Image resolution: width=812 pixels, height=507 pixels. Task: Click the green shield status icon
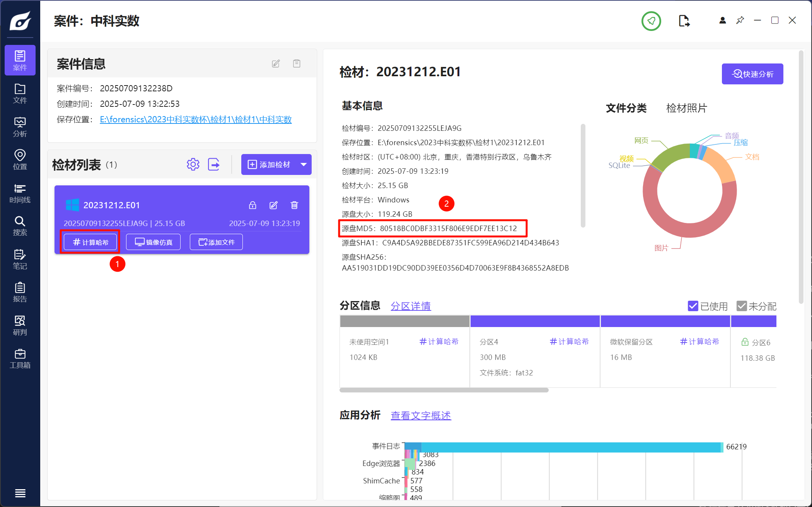coord(651,21)
